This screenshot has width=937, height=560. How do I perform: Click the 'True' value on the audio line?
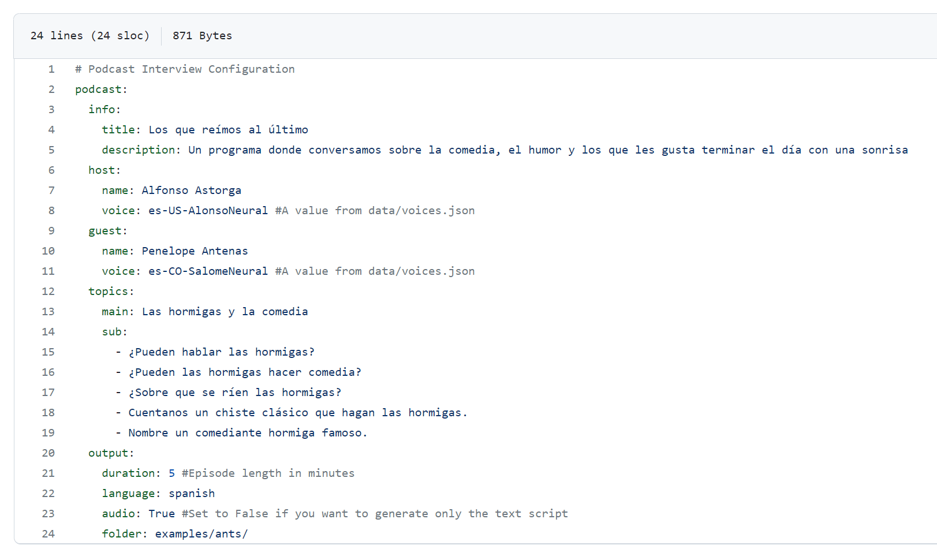162,514
